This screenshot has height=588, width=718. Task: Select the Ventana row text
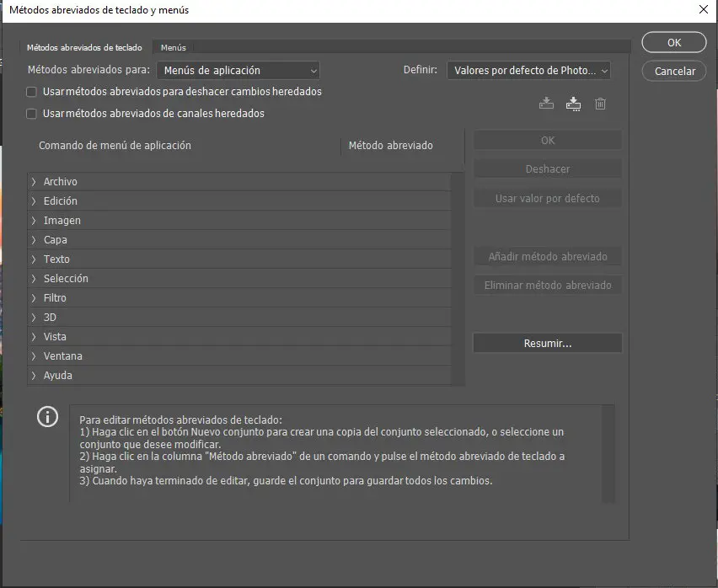63,356
